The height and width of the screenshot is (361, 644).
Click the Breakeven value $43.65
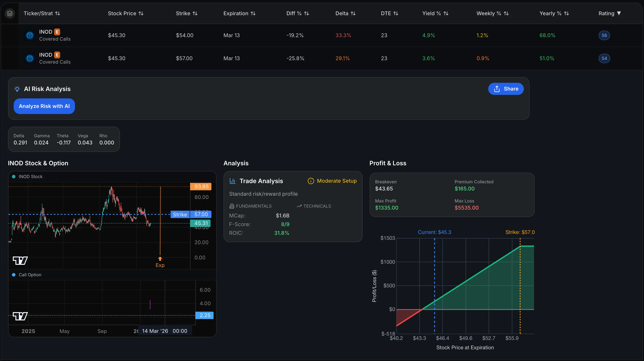(x=384, y=189)
